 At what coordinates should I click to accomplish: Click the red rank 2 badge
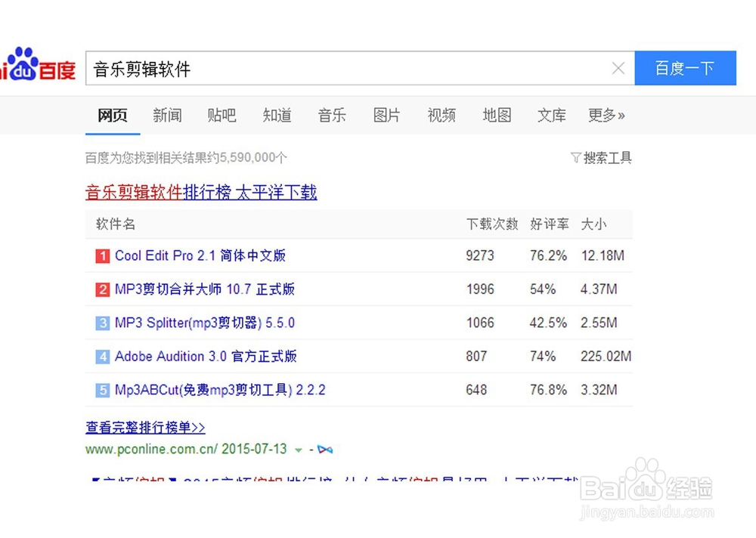tap(102, 289)
